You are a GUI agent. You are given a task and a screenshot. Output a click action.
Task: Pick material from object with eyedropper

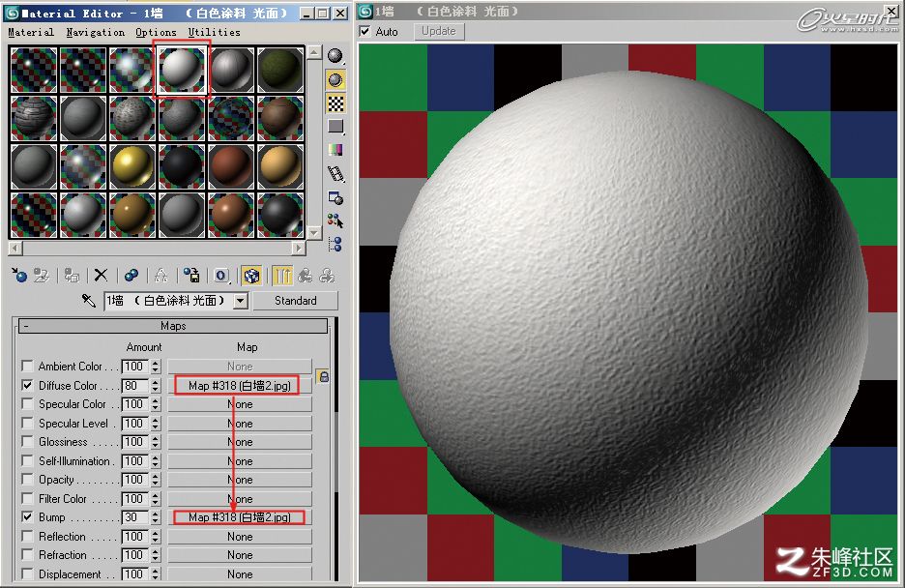88,301
